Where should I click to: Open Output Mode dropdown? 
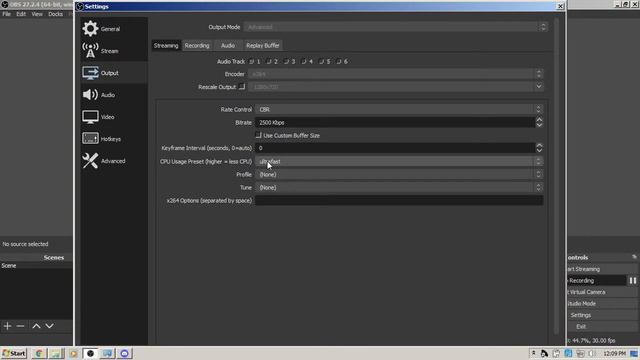pyautogui.click(x=395, y=27)
